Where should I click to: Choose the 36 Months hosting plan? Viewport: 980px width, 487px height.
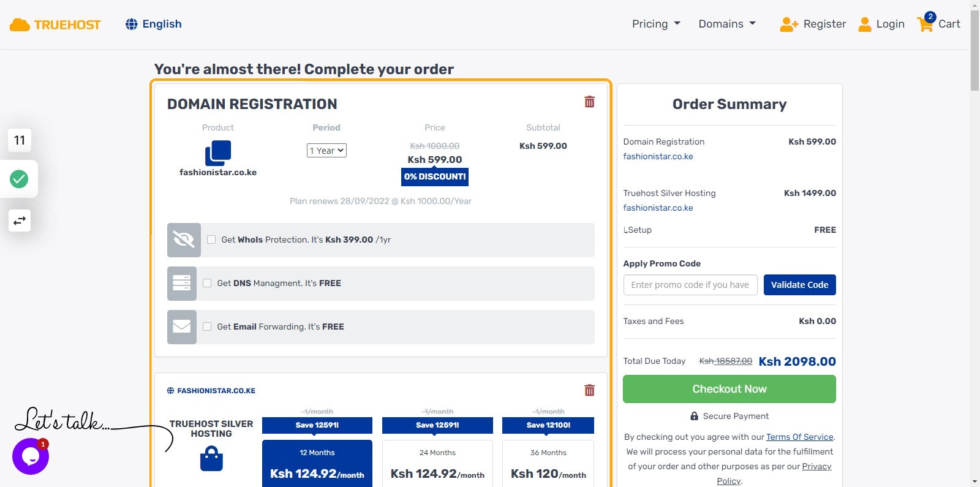pos(548,464)
